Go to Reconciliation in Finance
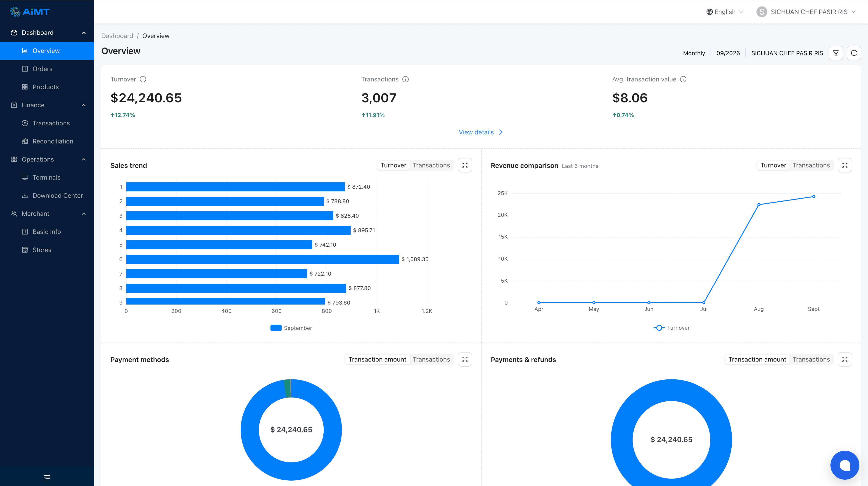Viewport: 868px width, 486px height. point(47,141)
